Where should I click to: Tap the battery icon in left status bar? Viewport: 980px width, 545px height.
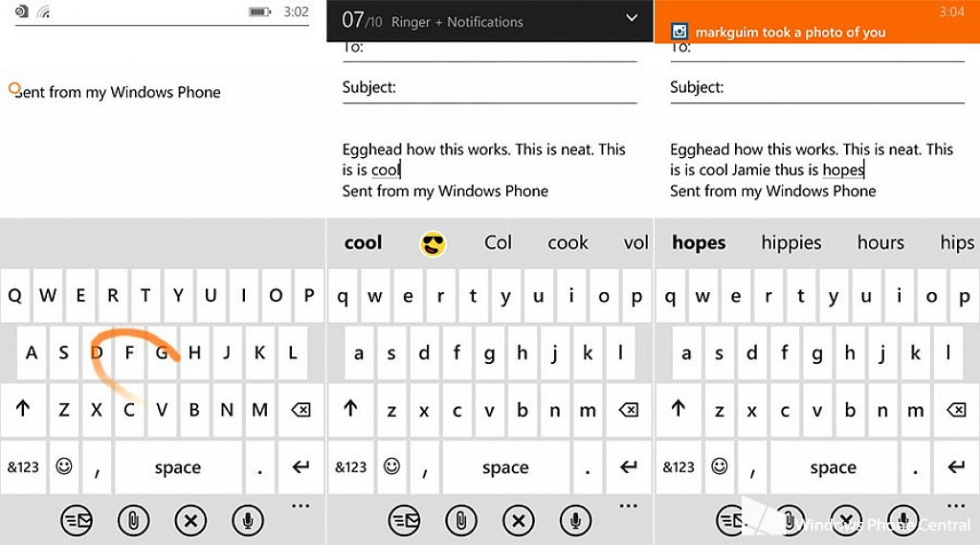tap(259, 11)
